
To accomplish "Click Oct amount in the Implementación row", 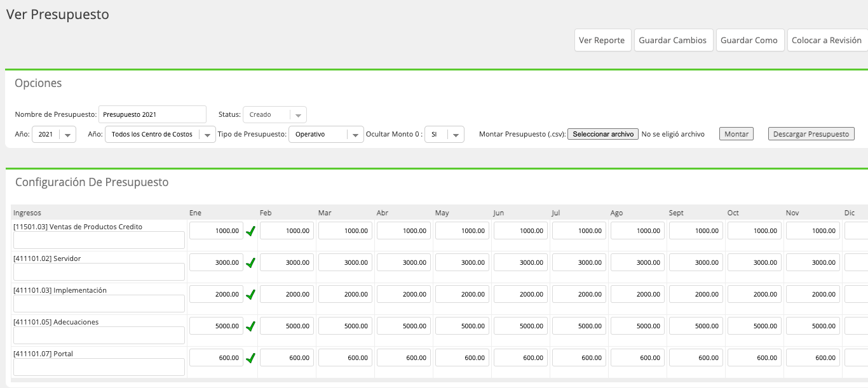I will pos(754,294).
